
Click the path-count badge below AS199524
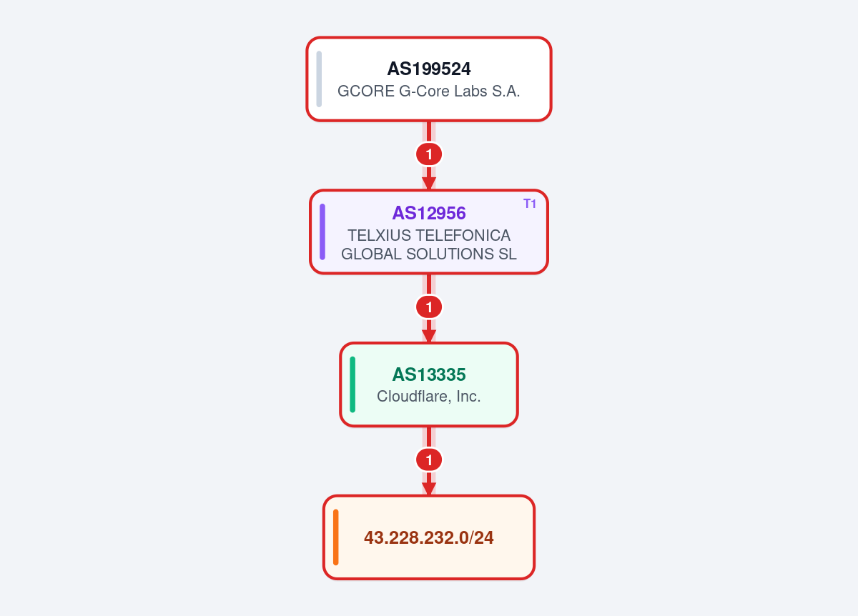(x=429, y=154)
